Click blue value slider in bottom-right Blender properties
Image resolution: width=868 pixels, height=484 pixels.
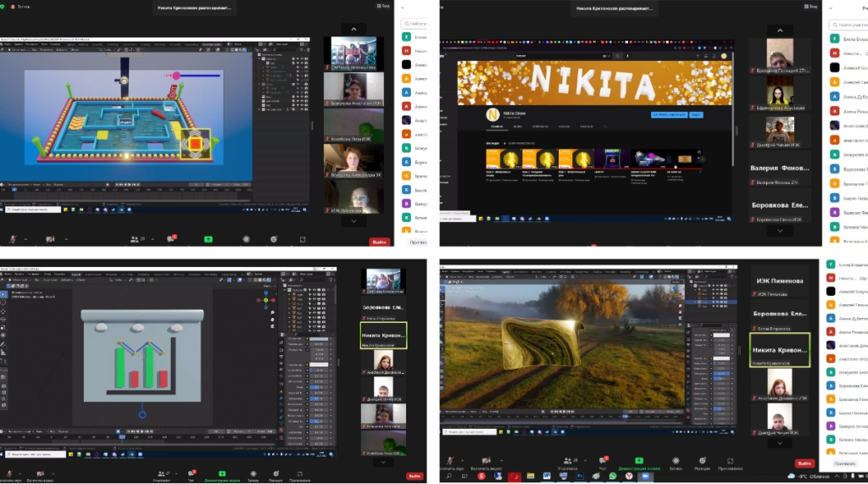(x=721, y=373)
